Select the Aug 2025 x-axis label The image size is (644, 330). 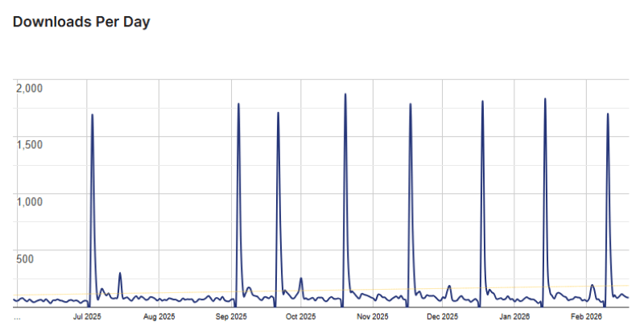[159, 317]
